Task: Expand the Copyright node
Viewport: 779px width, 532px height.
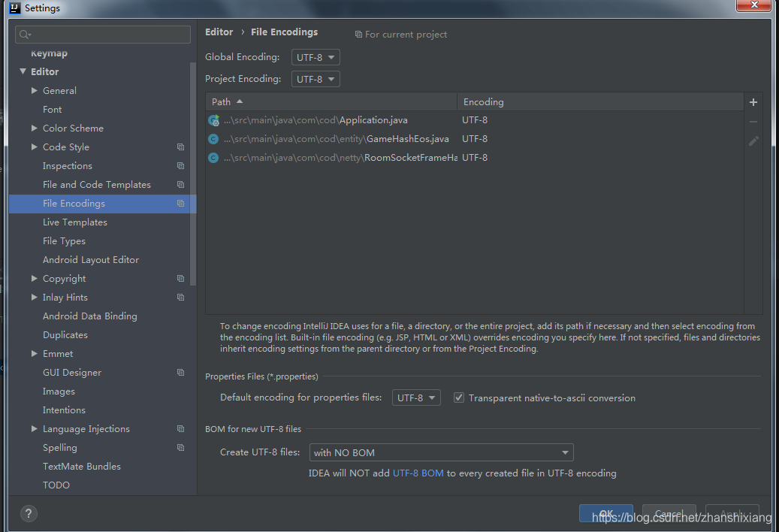Action: (x=35, y=279)
